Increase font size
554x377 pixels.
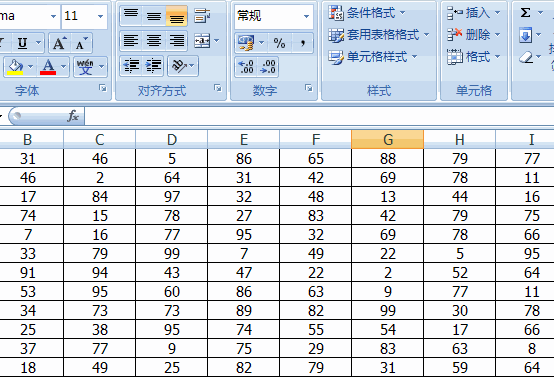coord(59,43)
